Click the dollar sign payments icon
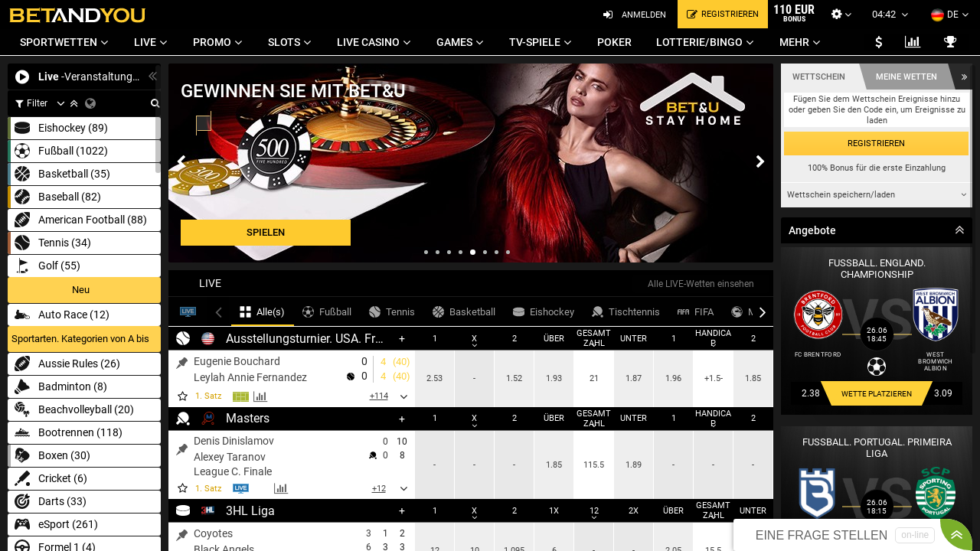The height and width of the screenshot is (551, 980). pos(879,42)
